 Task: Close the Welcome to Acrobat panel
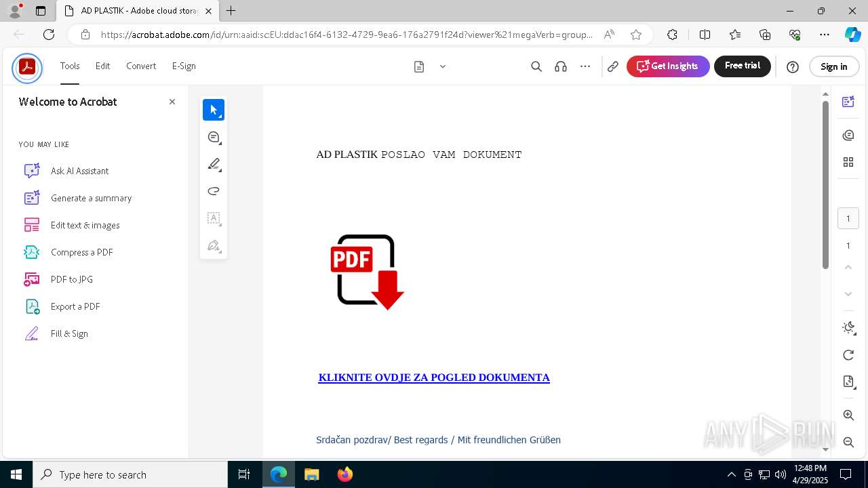tap(172, 102)
